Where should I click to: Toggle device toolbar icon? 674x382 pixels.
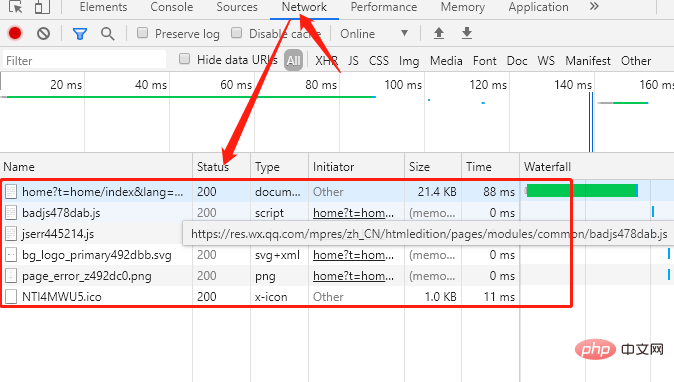(42, 6)
